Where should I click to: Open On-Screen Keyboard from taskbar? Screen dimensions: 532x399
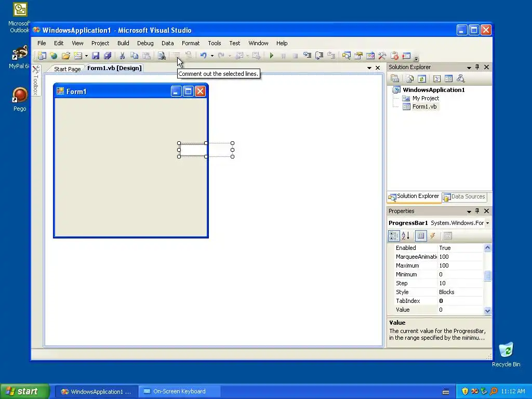(179, 391)
